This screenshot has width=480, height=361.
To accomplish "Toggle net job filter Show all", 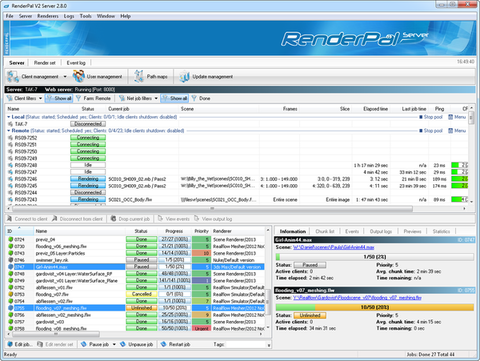I will point(175,98).
